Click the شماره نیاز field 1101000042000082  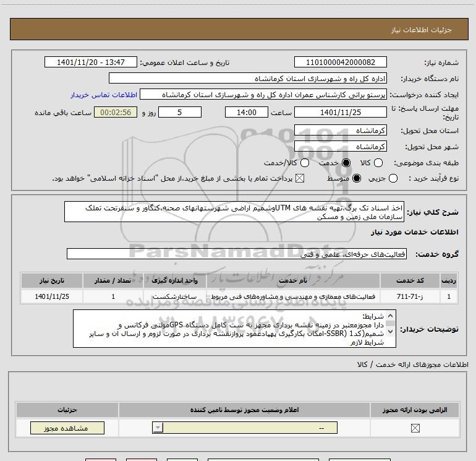coord(340,62)
